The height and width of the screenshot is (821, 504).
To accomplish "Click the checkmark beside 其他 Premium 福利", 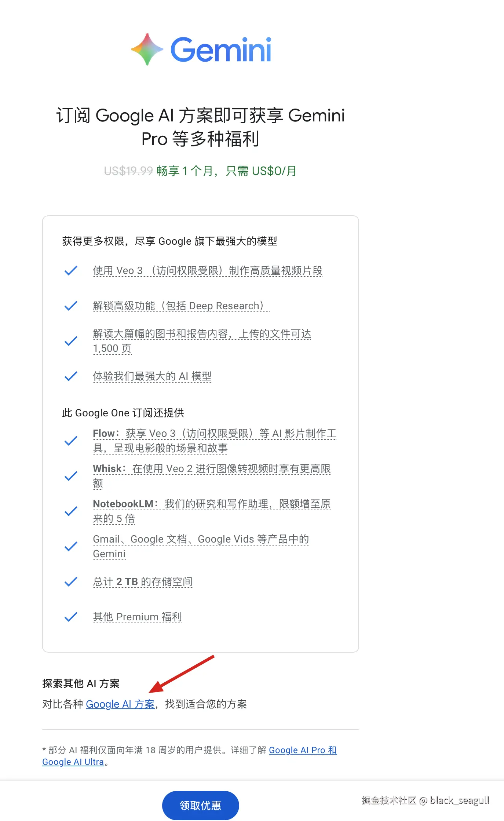I will 71,617.
